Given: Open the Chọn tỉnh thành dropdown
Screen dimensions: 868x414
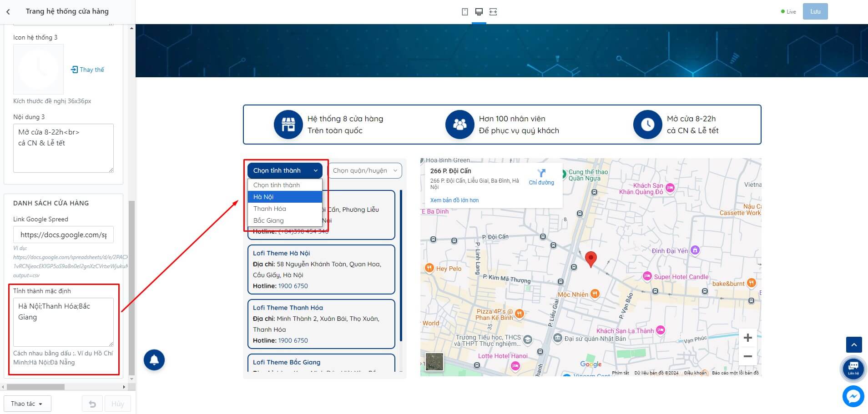Looking at the screenshot, I should (285, 170).
